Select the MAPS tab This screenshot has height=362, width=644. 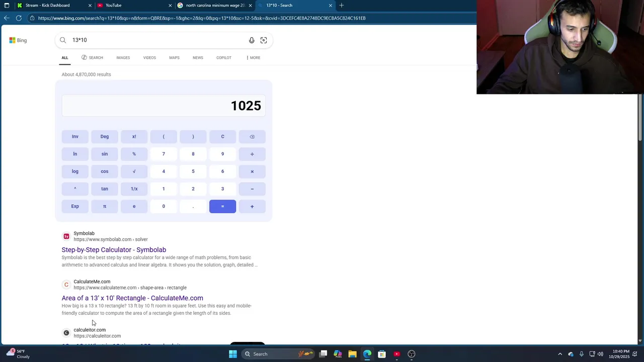[x=174, y=58]
